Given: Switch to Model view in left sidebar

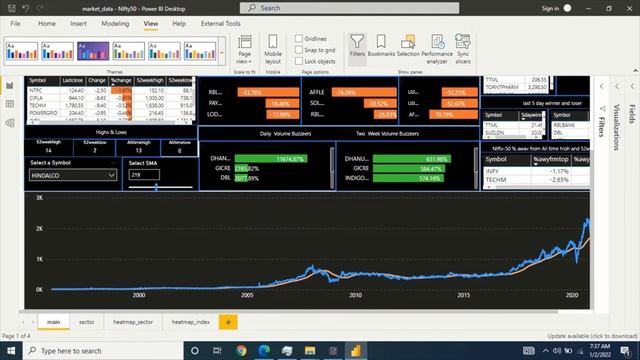Looking at the screenshot, I should pyautogui.click(x=10, y=123).
